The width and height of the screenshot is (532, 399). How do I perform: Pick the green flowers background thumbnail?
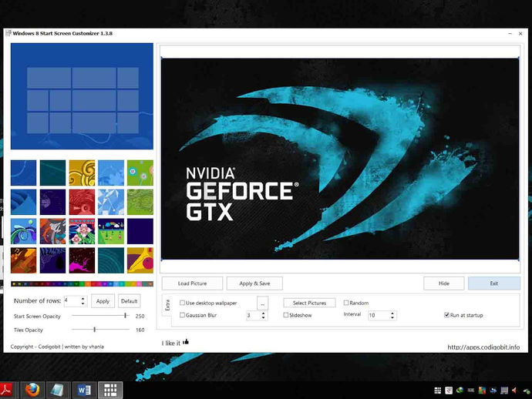pyautogui.click(x=140, y=173)
